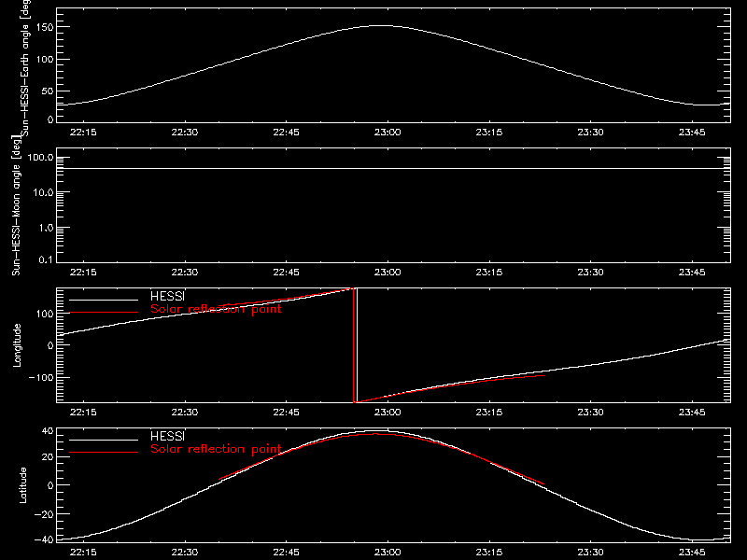Click the Sun-HESSI-Moon angle axis label
The width and height of the screenshot is (747, 560).
[x=16, y=205]
